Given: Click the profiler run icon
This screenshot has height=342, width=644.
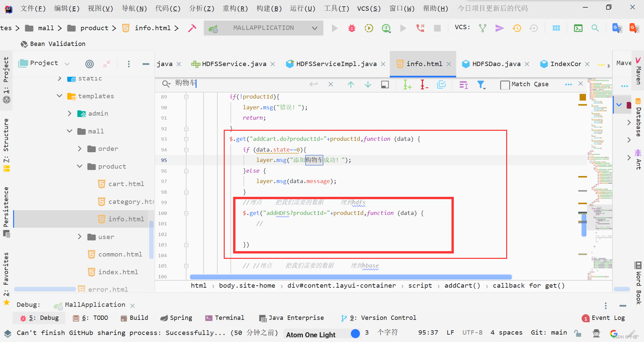Looking at the screenshot, I should (x=386, y=28).
